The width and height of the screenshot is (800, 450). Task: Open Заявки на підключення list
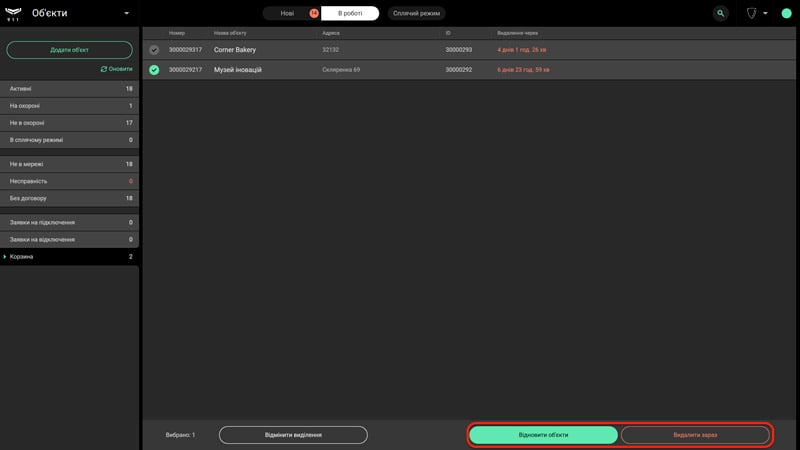[69, 222]
